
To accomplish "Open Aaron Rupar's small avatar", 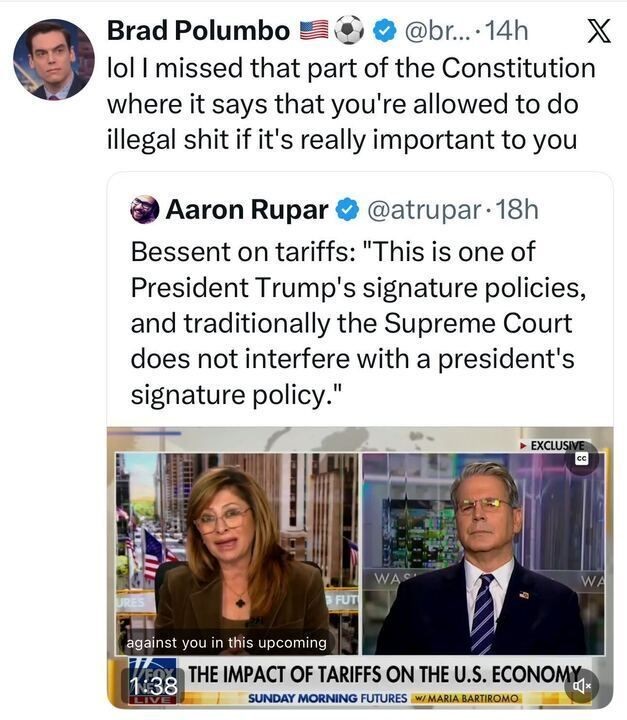I will pos(145,210).
